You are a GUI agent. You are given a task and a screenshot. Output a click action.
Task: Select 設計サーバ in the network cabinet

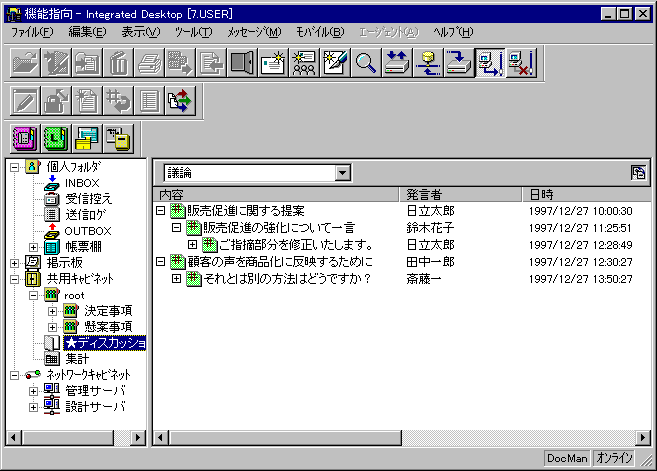click(96, 407)
